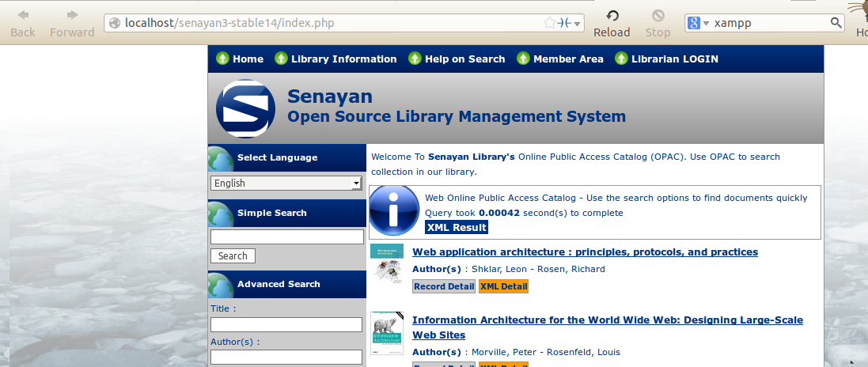Click the Select Language panel header
This screenshot has width=868, height=367.
286,157
